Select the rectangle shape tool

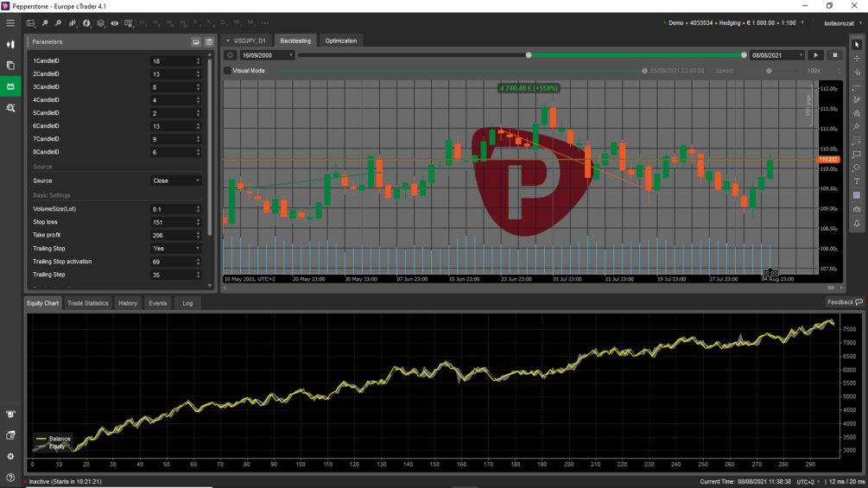tap(857, 155)
